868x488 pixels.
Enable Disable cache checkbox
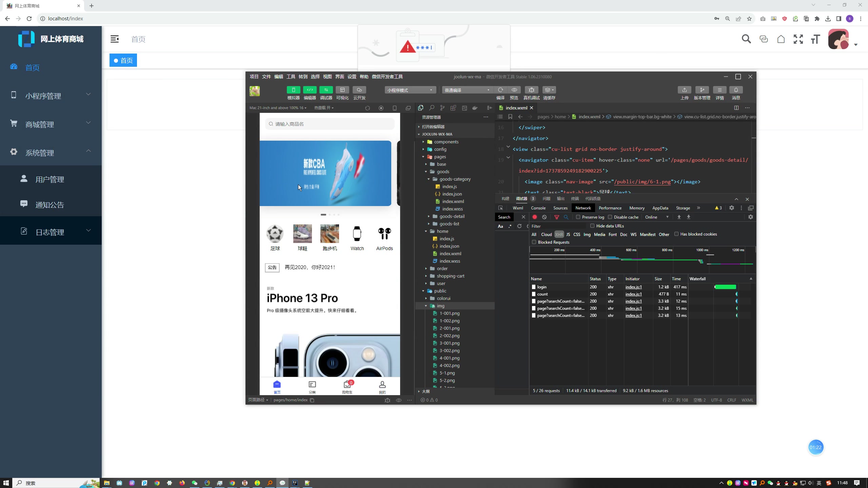pos(610,217)
